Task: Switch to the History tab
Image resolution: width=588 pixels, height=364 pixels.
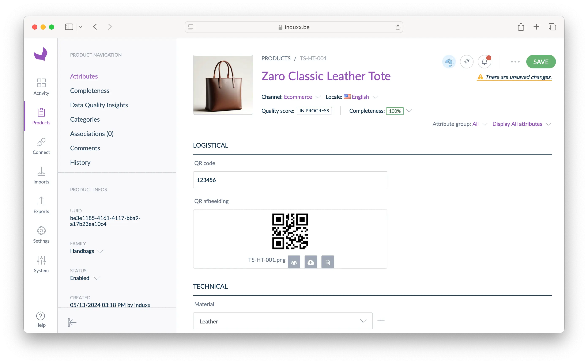Action: point(80,163)
